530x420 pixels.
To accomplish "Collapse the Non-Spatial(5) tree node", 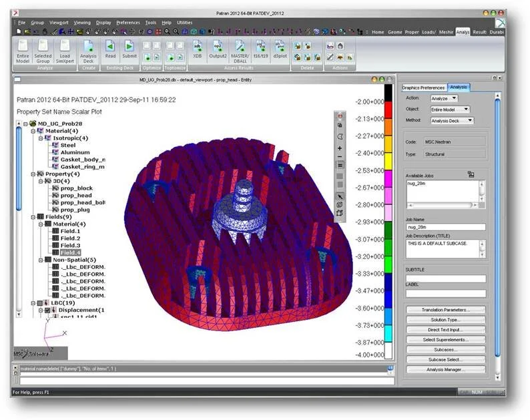I will click(x=41, y=260).
